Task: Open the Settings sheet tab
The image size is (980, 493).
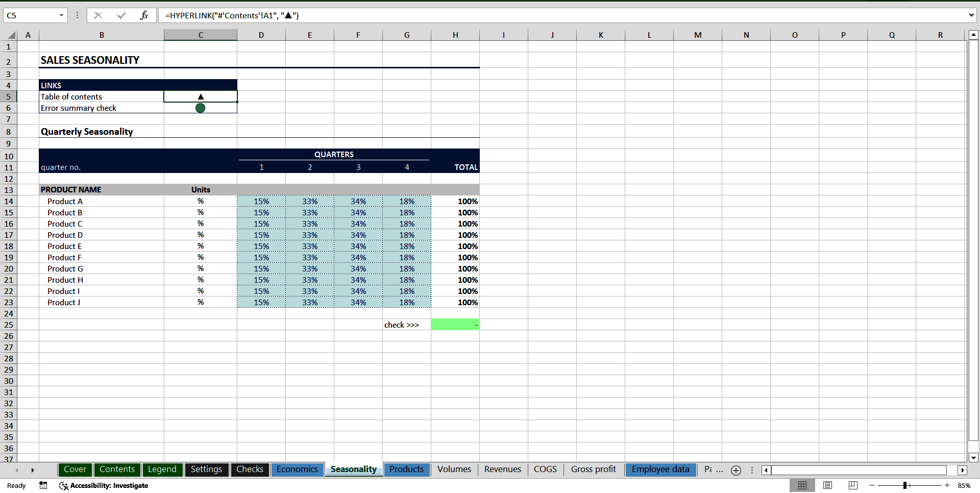Action: pos(206,470)
